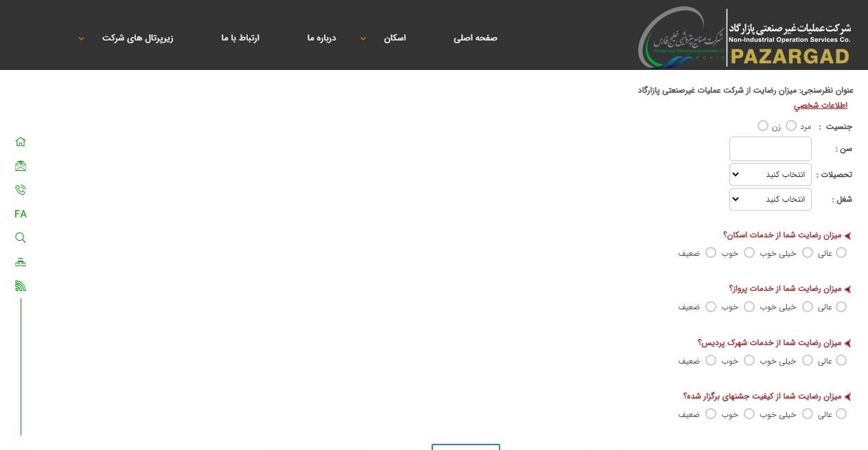Open the ارتباط با ما menu item
This screenshot has height=450, width=868.
pos(240,38)
